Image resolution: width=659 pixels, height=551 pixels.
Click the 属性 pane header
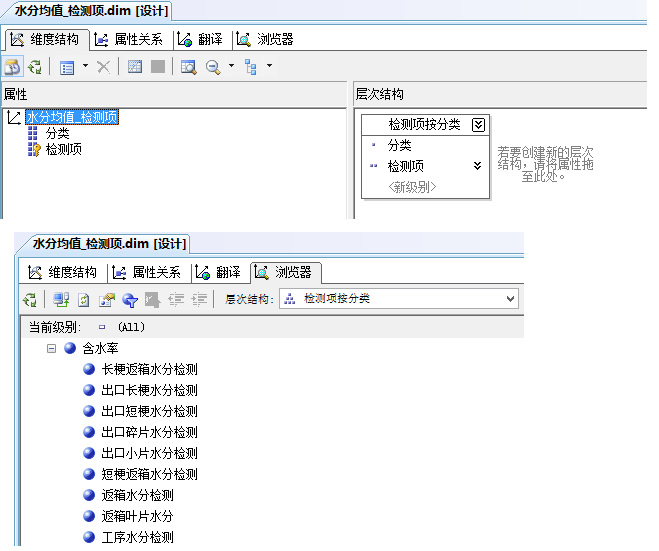tap(174, 94)
